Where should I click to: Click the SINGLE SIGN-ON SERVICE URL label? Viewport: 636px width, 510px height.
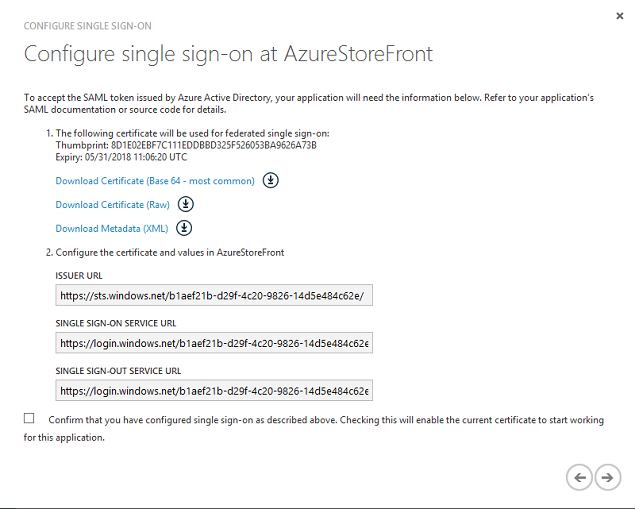[x=118, y=323]
